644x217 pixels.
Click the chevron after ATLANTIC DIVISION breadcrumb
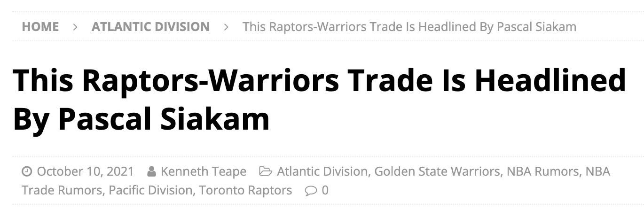coord(226,27)
